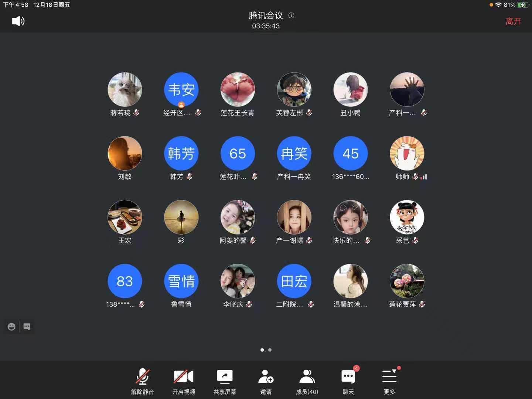Select 温馨的港... woman avatar
This screenshot has height=399, width=532.
pyautogui.click(x=351, y=281)
